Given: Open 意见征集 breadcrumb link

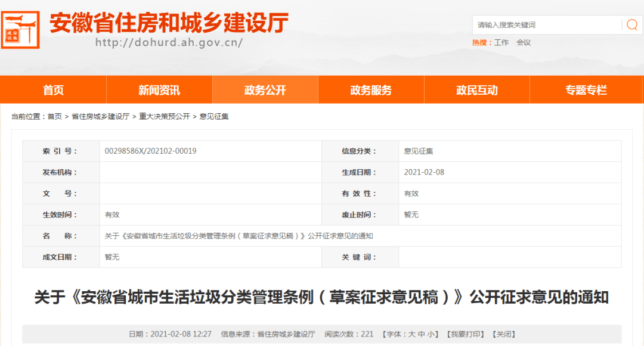Looking at the screenshot, I should coord(214,117).
